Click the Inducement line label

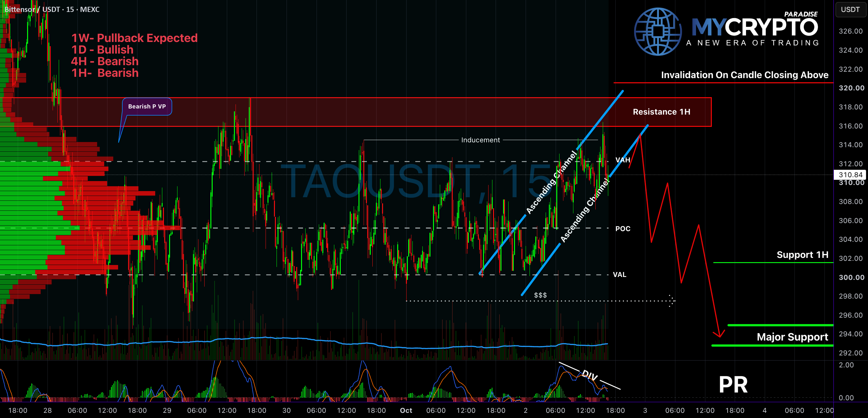[x=480, y=140]
